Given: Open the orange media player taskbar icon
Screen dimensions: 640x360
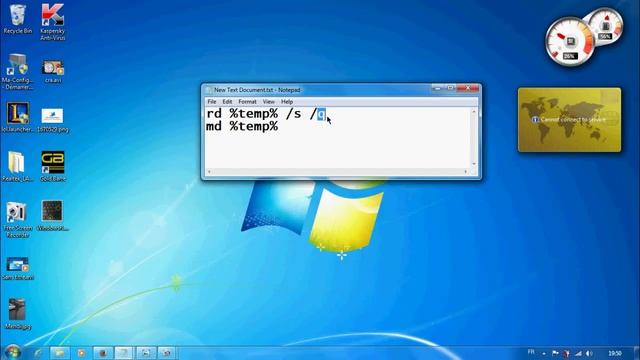Looking at the screenshot, I should (x=81, y=353).
